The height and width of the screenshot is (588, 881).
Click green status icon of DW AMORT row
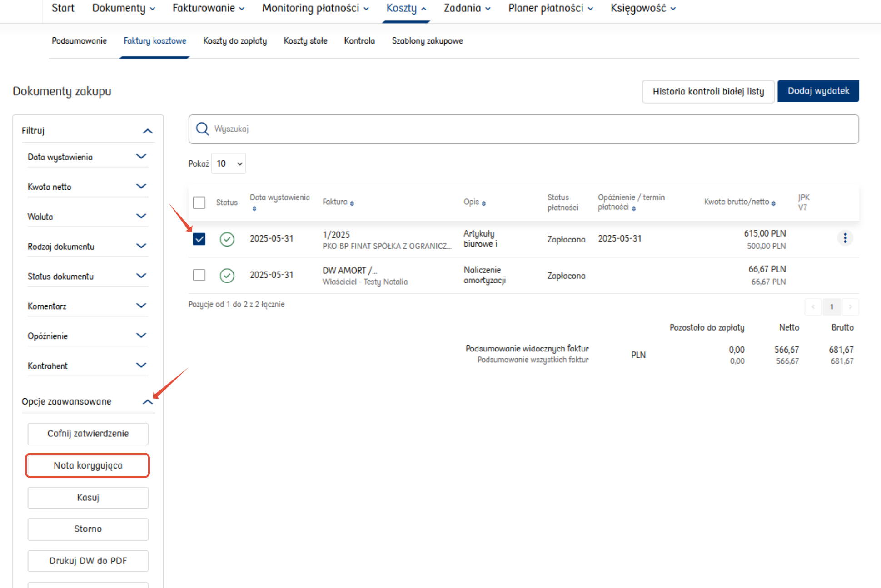tap(227, 276)
